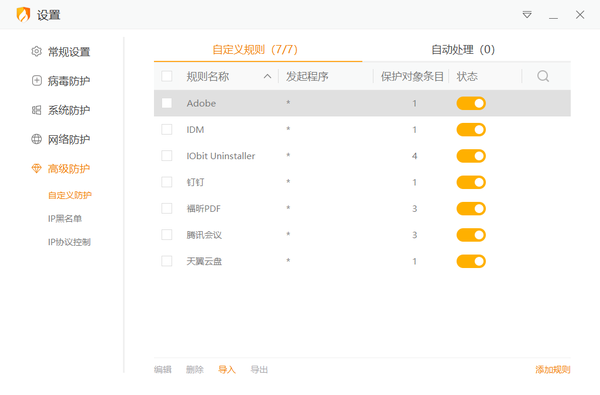
Task: Click the 删除 button
Action: click(195, 369)
